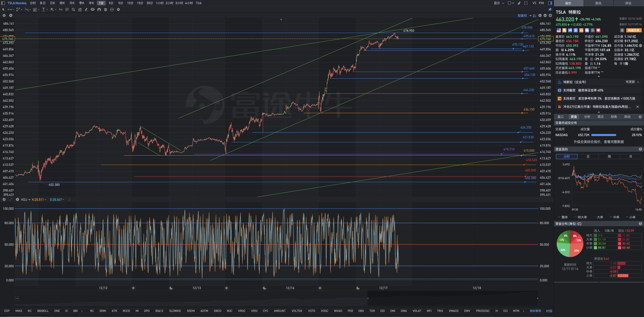This screenshot has height=317, width=644.
Task: Open main chart settings gear
Action: click(4, 15)
